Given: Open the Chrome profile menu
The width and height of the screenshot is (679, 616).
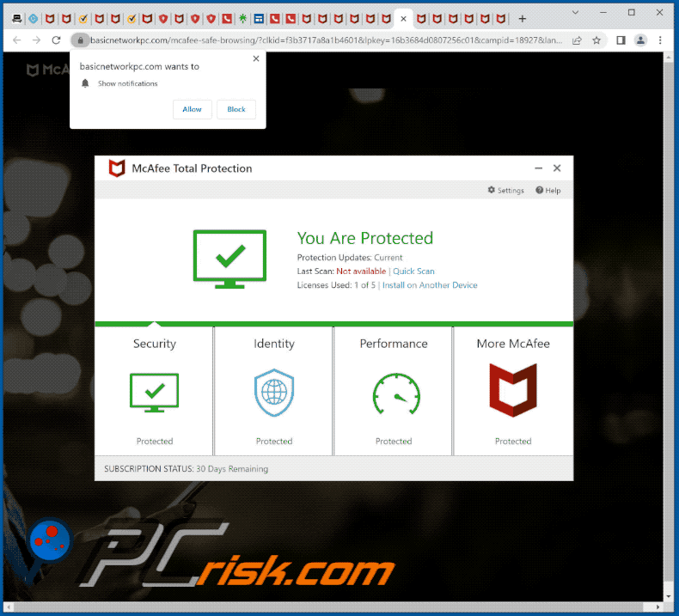Looking at the screenshot, I should 640,40.
